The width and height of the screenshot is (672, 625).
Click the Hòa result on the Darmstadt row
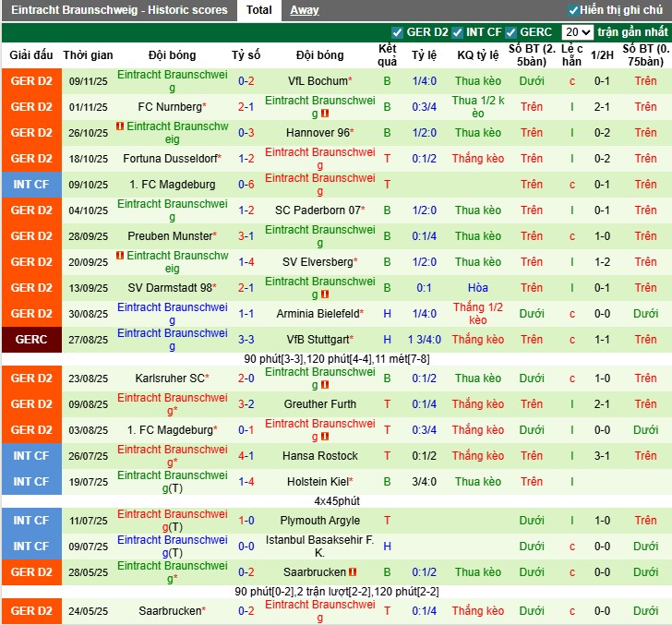point(478,288)
